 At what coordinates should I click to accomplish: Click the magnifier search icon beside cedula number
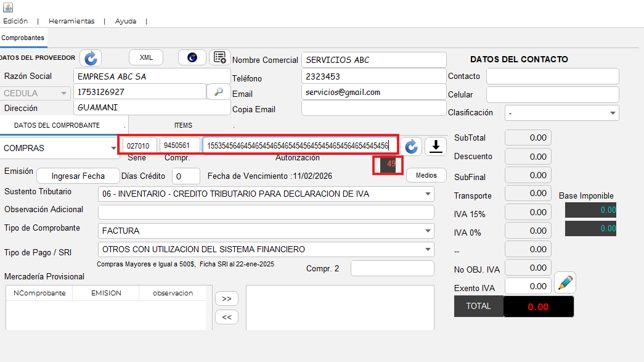coord(218,92)
